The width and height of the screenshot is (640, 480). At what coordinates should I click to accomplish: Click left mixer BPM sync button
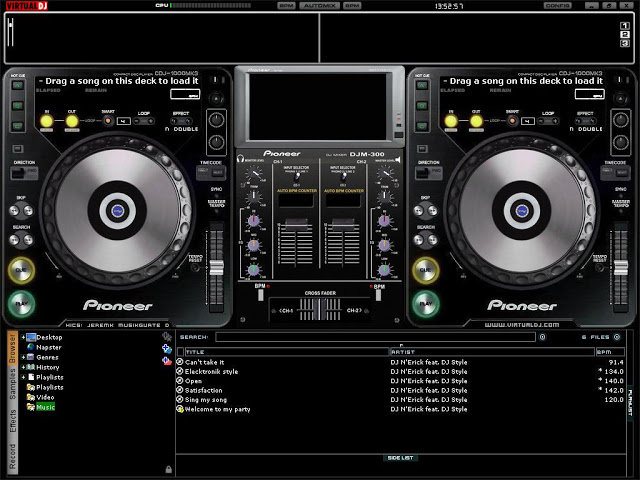point(260,295)
